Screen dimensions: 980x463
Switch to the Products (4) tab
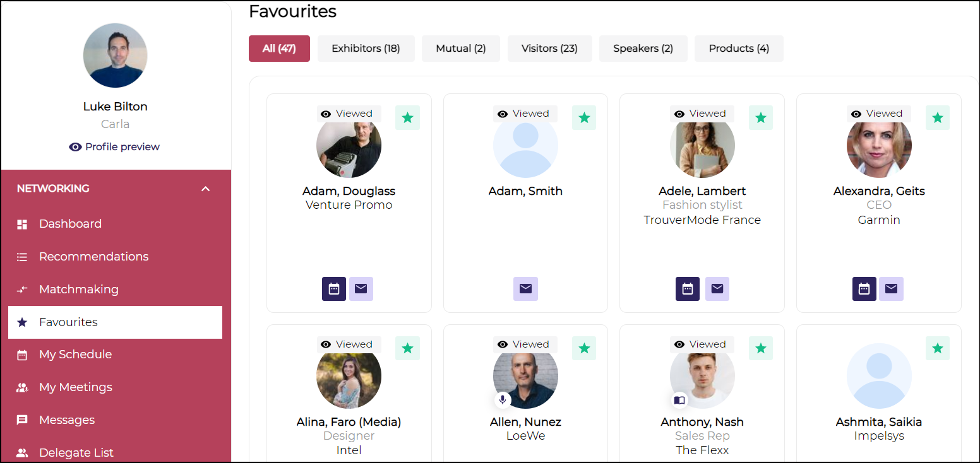(x=739, y=49)
